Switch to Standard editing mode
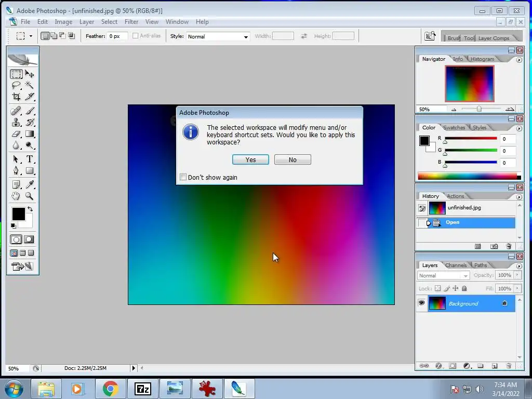Viewport: 532px width, 399px height. 16,240
